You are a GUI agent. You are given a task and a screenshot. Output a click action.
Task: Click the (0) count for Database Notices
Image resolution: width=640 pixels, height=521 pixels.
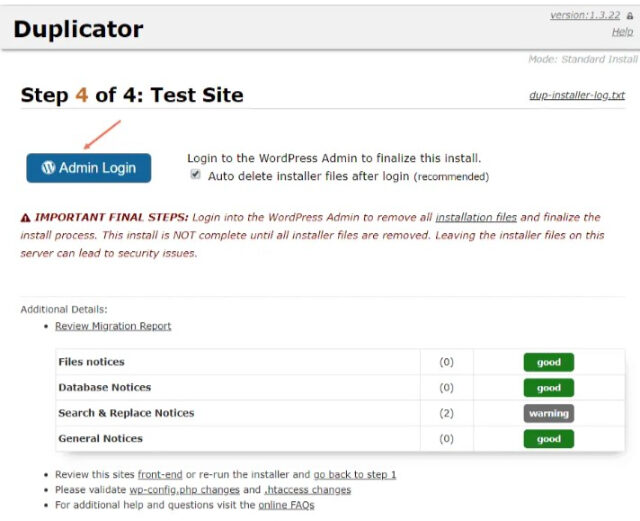(447, 387)
